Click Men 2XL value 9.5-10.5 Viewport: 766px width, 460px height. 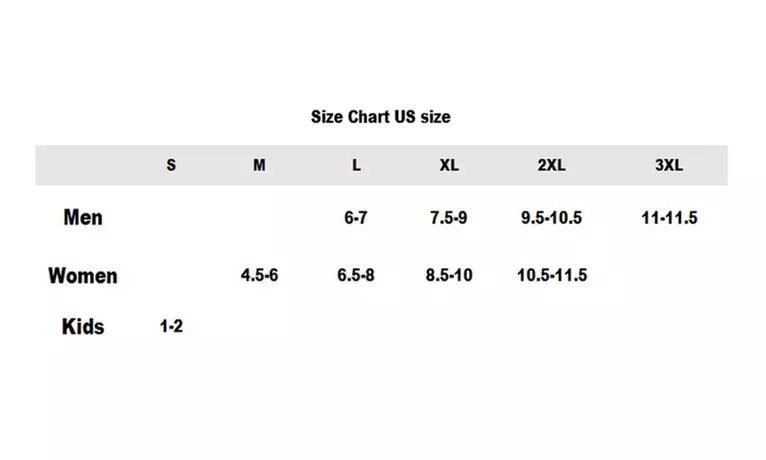[551, 217]
